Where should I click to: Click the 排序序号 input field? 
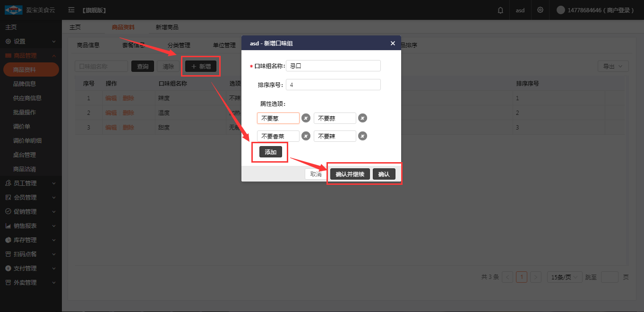[333, 85]
